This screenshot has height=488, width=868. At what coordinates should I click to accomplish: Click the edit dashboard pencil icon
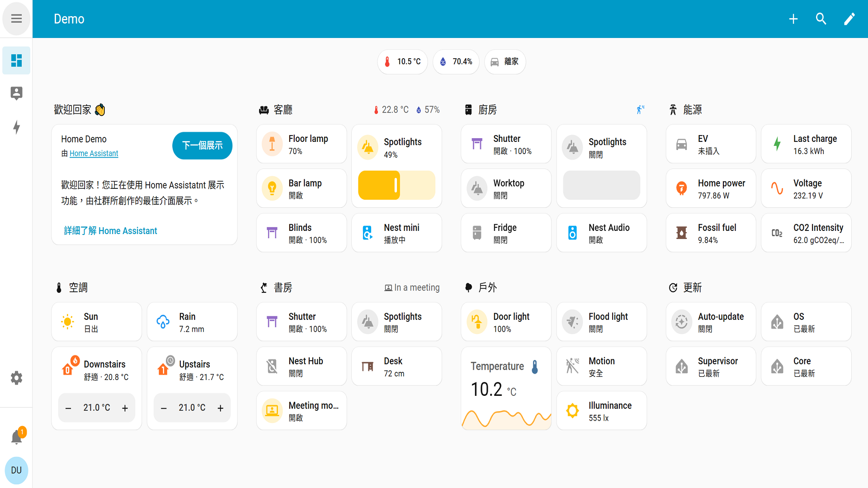(x=849, y=19)
